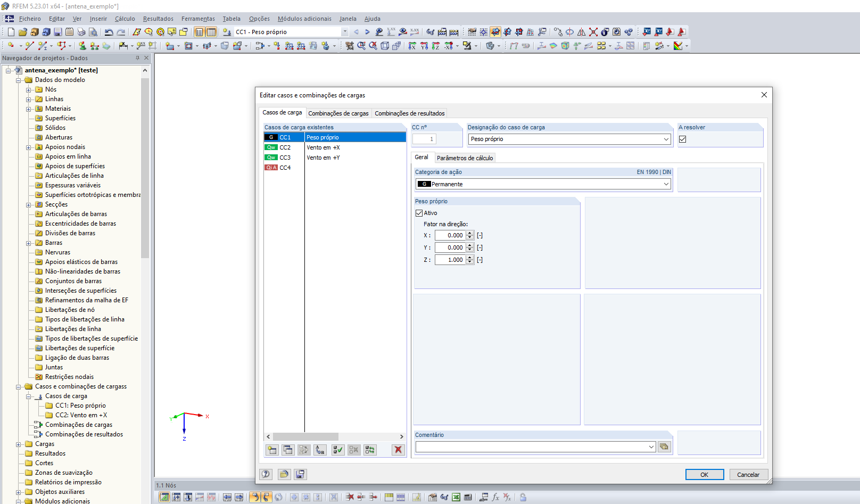Open the Parâmetros de cálculo tab

click(465, 158)
